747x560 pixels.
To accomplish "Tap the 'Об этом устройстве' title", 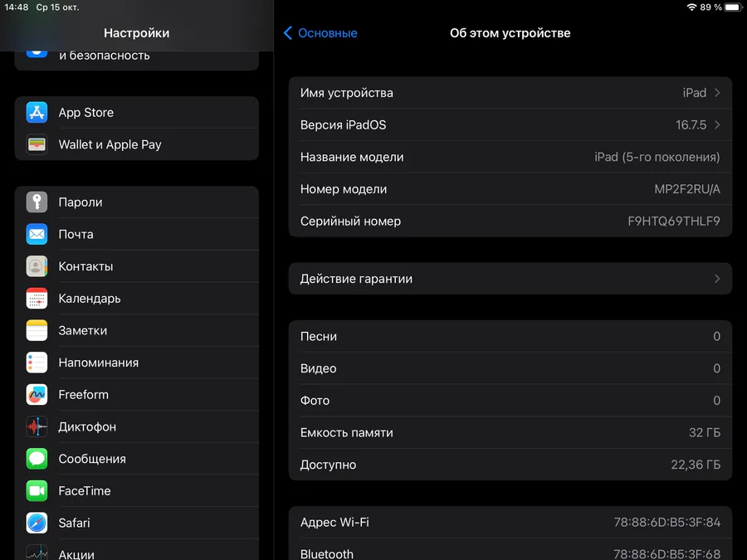I will [510, 33].
